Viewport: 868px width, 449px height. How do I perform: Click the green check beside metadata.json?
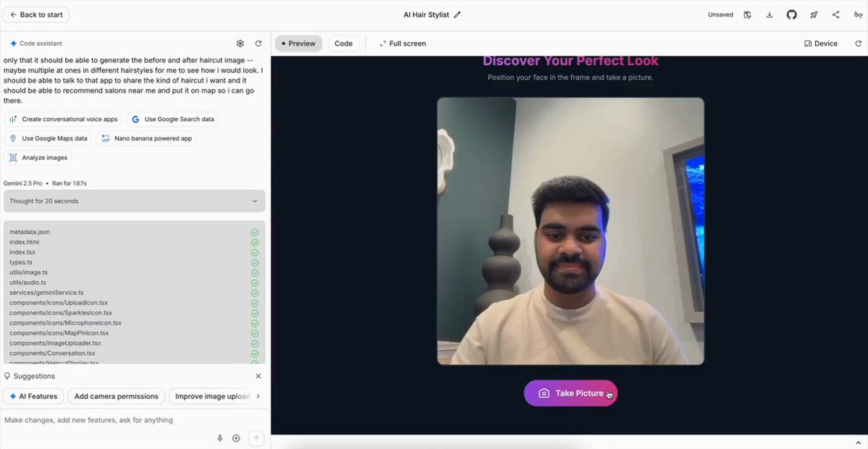pyautogui.click(x=255, y=232)
